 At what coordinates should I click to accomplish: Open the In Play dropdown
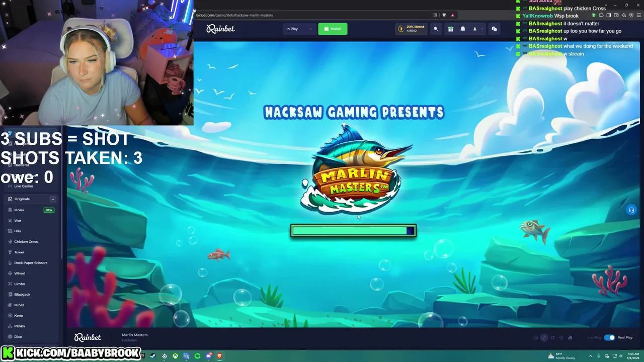299,29
